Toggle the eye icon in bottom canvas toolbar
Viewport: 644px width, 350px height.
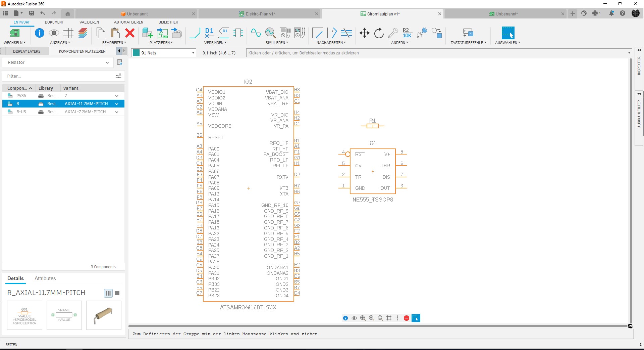click(354, 318)
